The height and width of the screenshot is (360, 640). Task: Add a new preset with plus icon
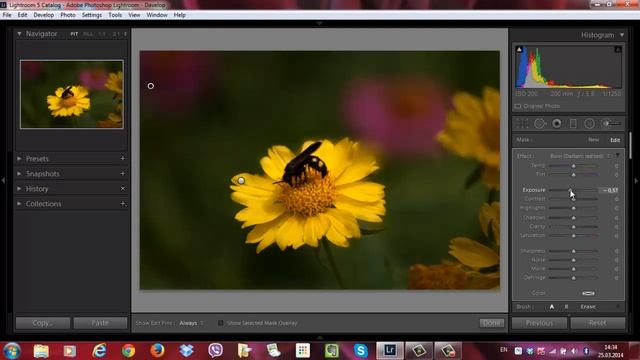(122, 158)
